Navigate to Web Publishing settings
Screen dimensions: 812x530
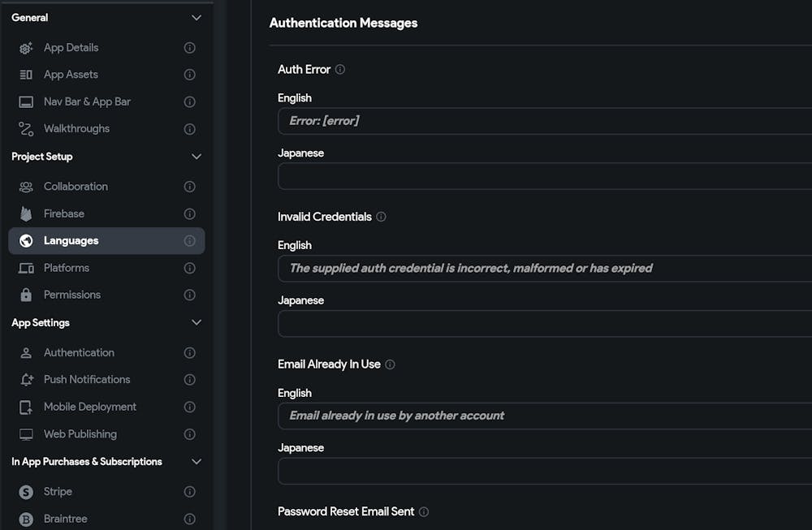[80, 433]
